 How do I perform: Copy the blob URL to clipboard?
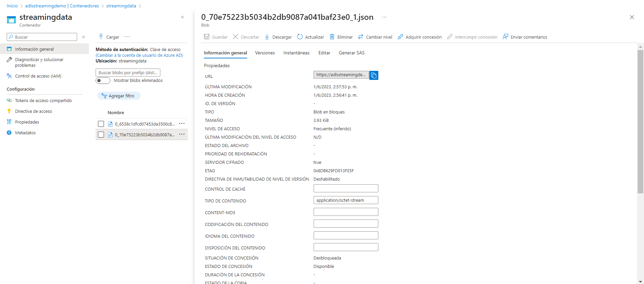374,75
